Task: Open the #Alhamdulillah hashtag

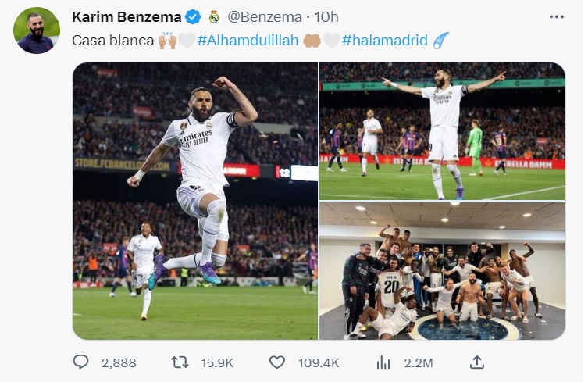Action: click(x=248, y=40)
